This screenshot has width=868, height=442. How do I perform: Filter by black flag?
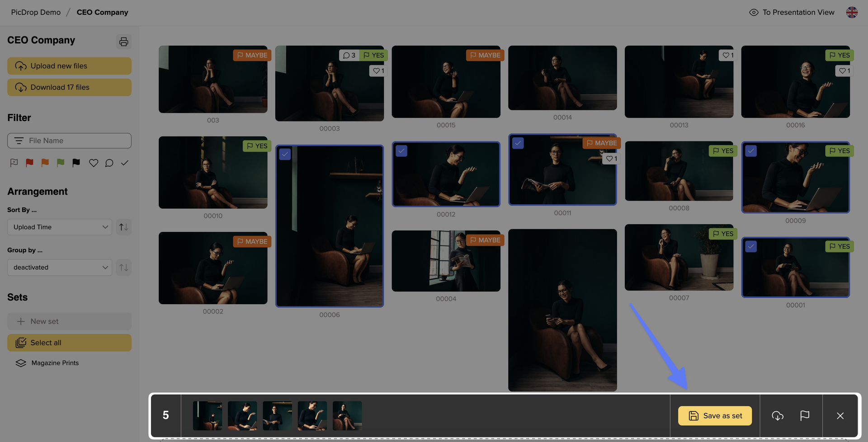tap(76, 163)
